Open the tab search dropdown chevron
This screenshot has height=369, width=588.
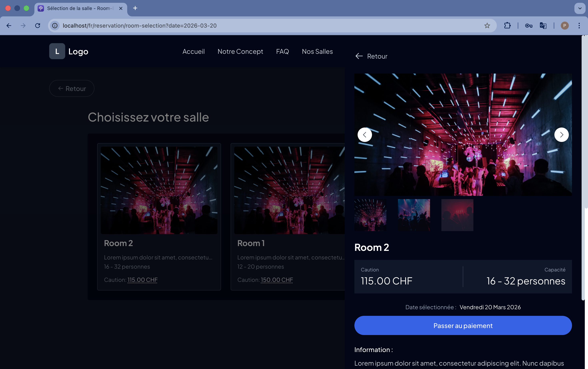(580, 8)
